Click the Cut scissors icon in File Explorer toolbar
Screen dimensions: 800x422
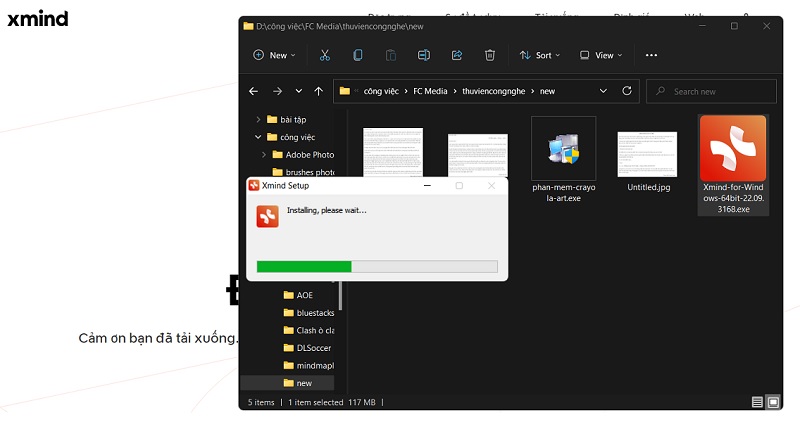(x=324, y=55)
